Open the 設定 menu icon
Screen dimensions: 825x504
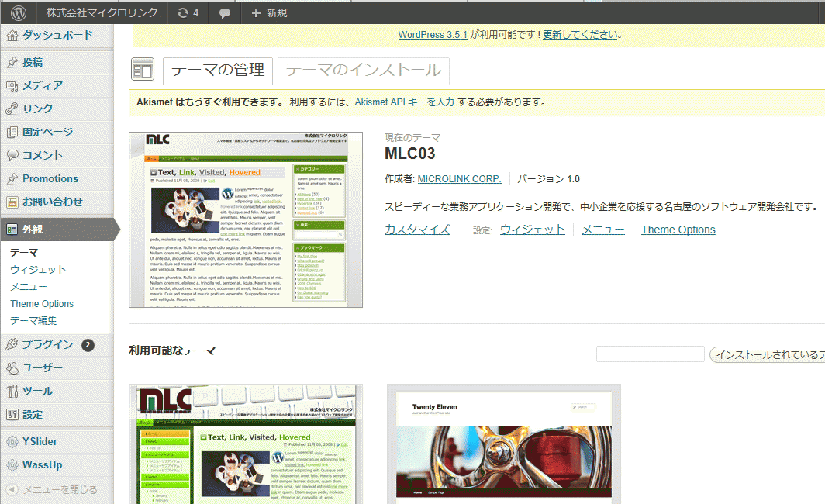pos(12,414)
